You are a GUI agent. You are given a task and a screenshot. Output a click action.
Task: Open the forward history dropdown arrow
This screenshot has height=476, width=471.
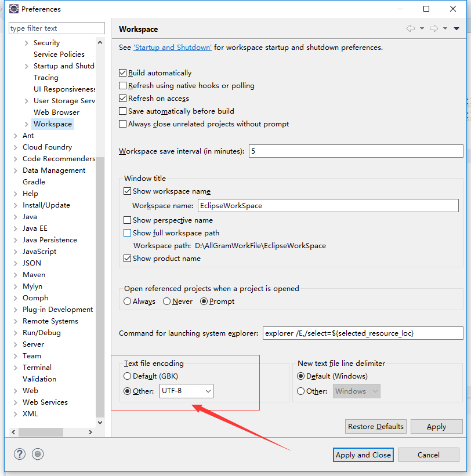[x=445, y=28]
